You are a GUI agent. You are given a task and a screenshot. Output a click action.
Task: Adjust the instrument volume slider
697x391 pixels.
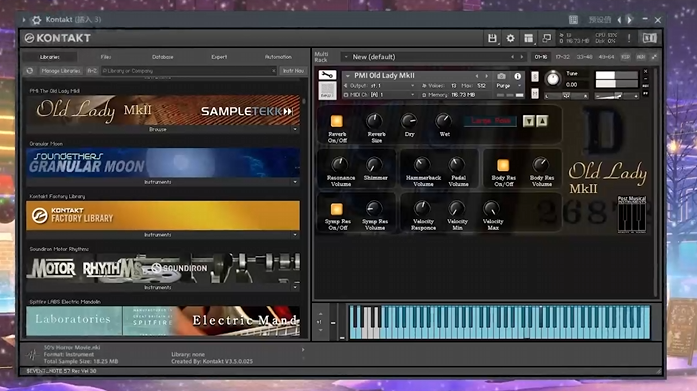[x=617, y=96]
